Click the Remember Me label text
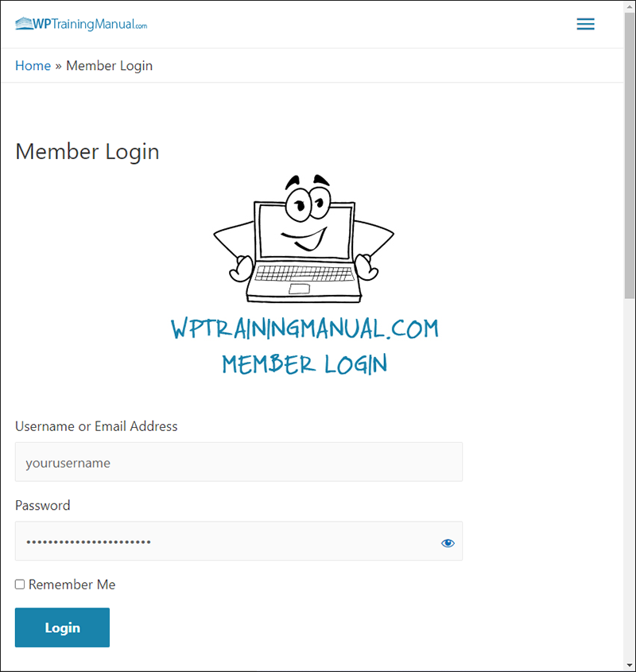Viewport: 636px width, 672px height. (72, 585)
